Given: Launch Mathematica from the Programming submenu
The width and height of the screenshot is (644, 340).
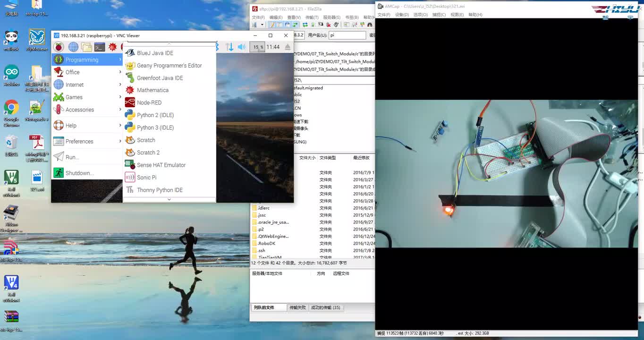Looking at the screenshot, I should click(169, 90).
